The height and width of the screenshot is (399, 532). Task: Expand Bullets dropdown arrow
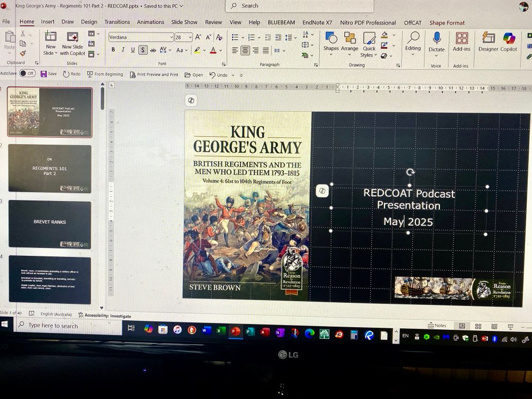(243, 37)
